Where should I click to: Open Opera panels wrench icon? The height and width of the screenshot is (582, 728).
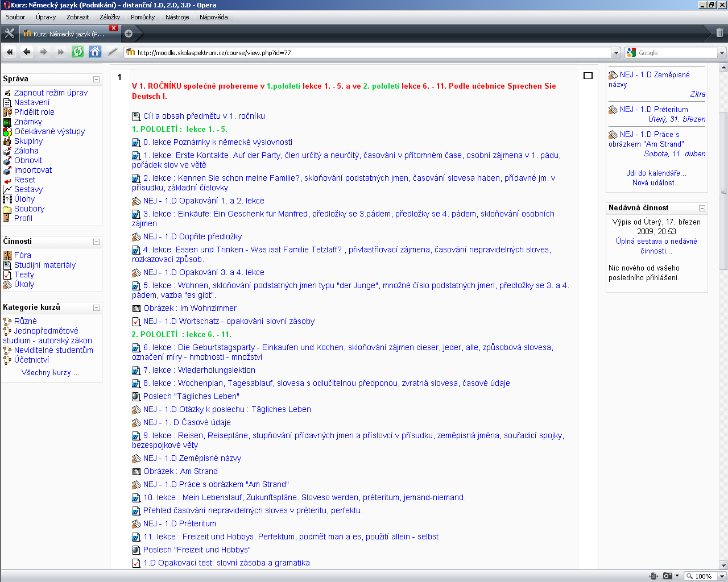point(9,33)
